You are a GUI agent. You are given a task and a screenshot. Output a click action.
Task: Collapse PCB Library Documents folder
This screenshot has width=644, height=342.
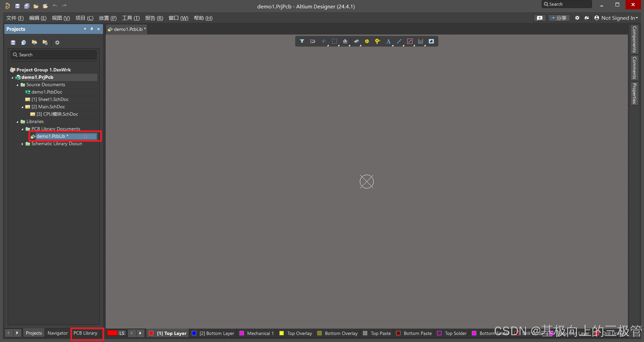(x=22, y=129)
